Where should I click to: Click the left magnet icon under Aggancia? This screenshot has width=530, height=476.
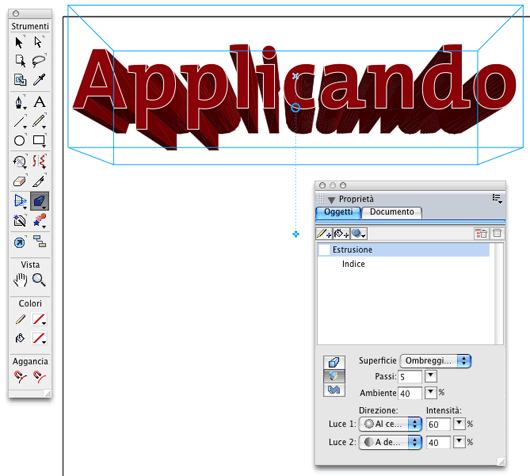point(20,377)
